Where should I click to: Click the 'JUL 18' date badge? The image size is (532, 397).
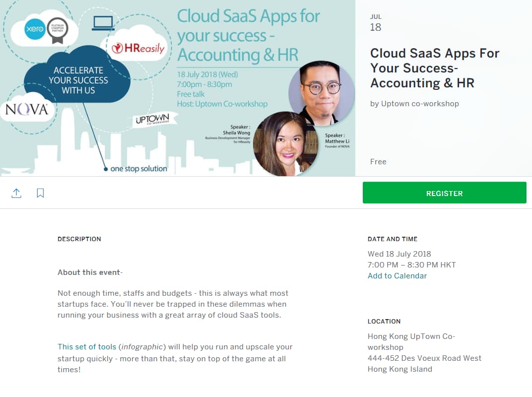tap(376, 23)
